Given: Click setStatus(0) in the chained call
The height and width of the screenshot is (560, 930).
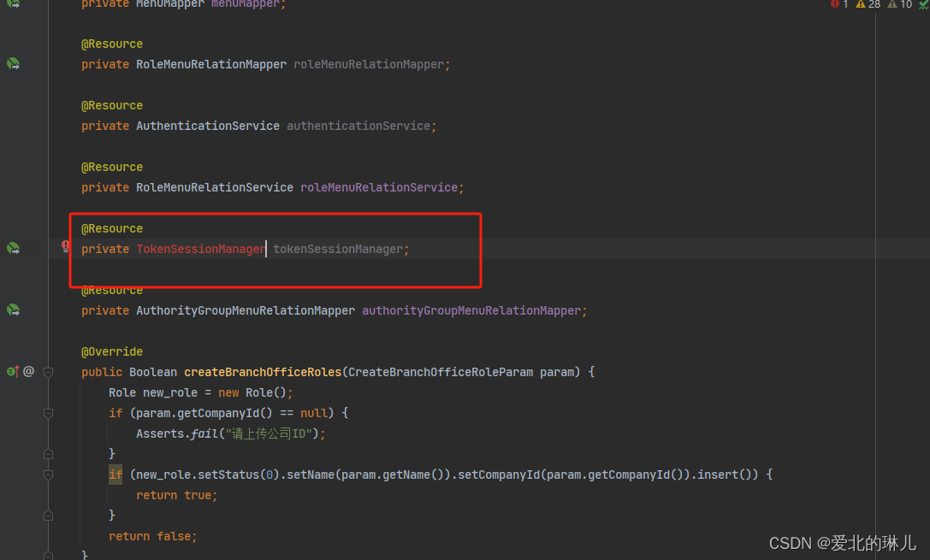Looking at the screenshot, I should (239, 475).
